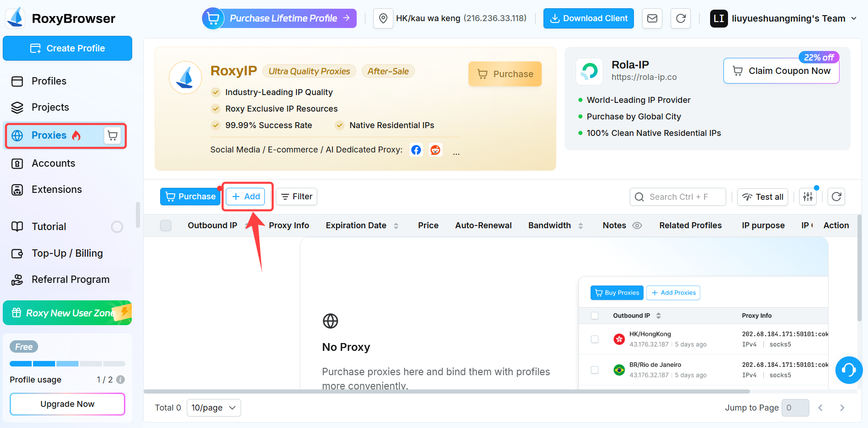Click the Jump to Page input
This screenshot has width=868, height=428.
[x=795, y=408]
